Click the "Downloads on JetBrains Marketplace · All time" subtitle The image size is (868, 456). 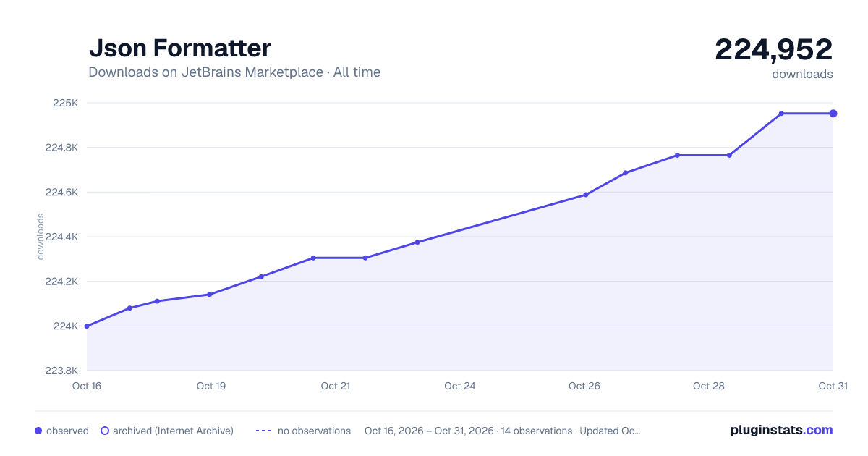(234, 72)
